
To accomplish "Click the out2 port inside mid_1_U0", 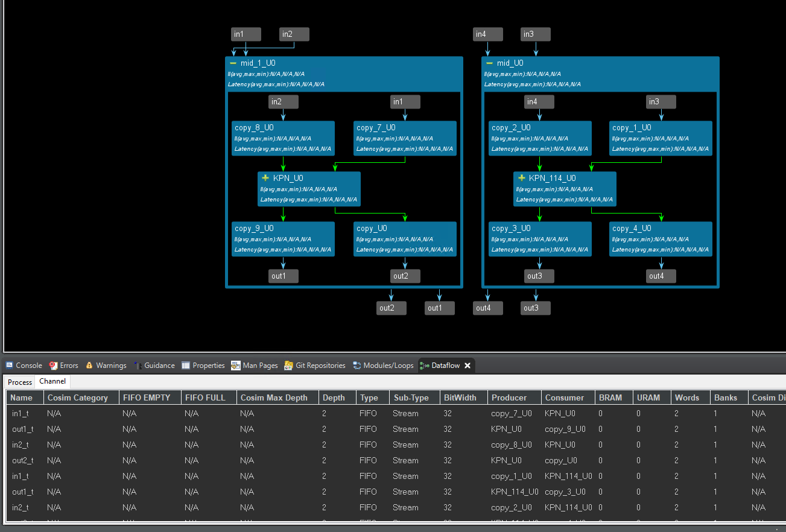I will coord(405,276).
